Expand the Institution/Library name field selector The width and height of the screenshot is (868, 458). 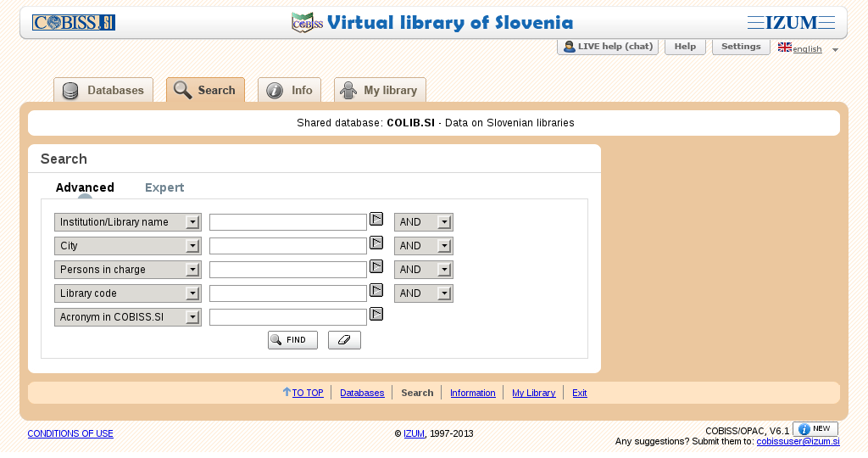(127, 222)
